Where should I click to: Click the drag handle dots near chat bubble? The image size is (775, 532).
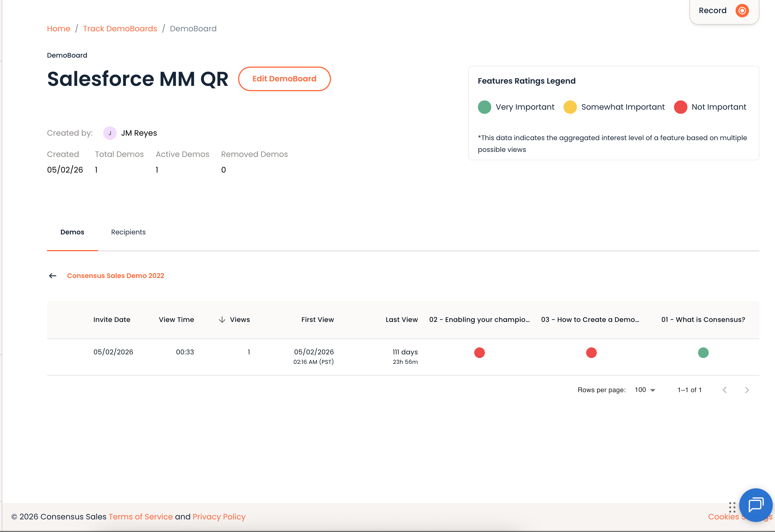point(732,507)
